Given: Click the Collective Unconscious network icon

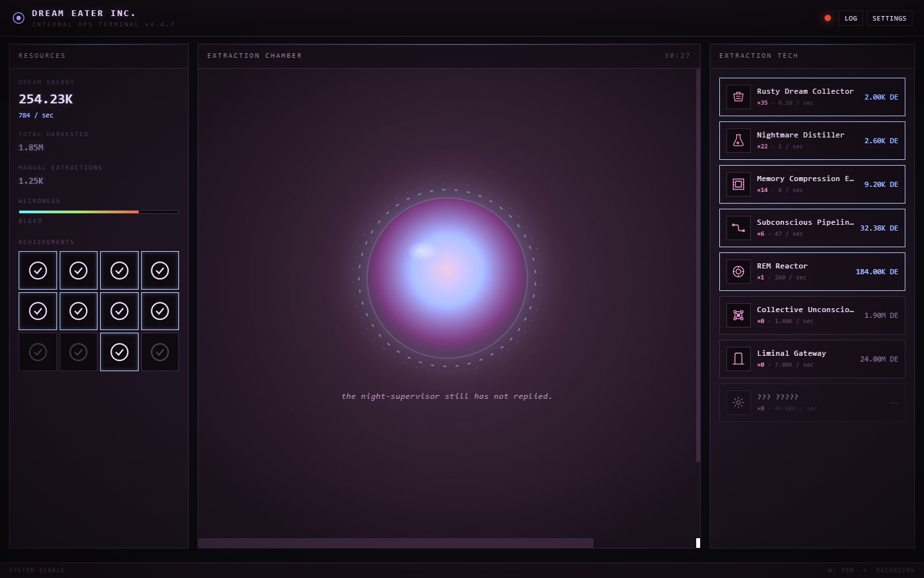Looking at the screenshot, I should [739, 315].
